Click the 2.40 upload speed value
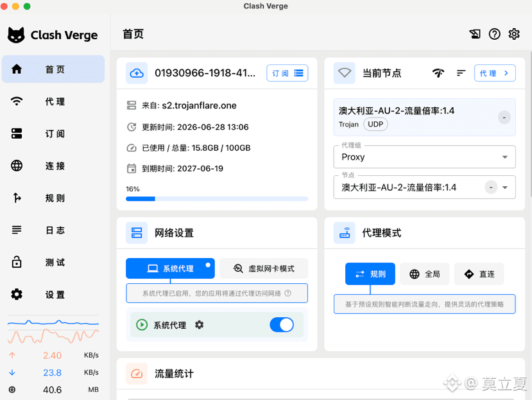The width and height of the screenshot is (532, 400). pos(52,355)
